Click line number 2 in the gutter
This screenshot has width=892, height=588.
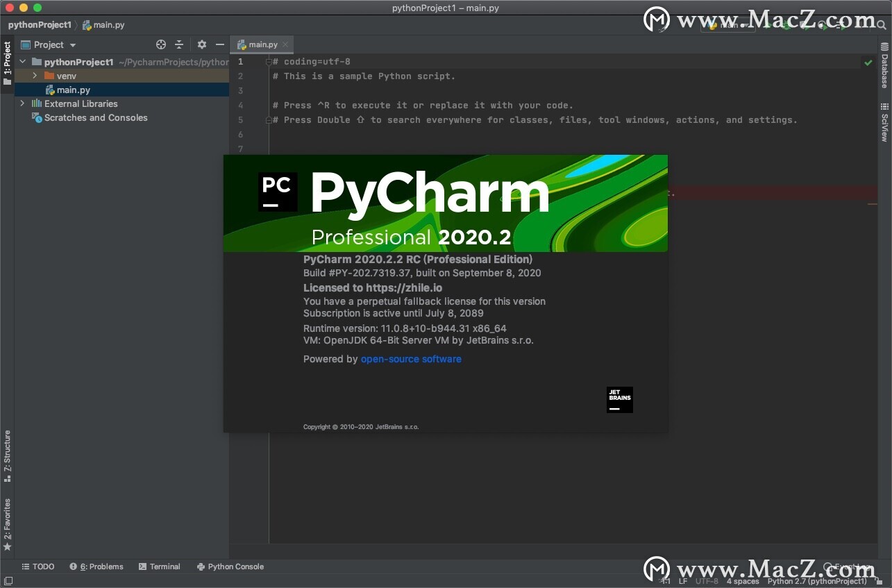(240, 76)
